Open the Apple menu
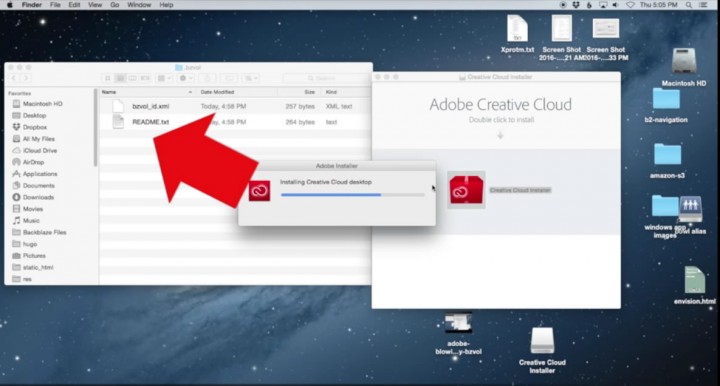 point(10,5)
